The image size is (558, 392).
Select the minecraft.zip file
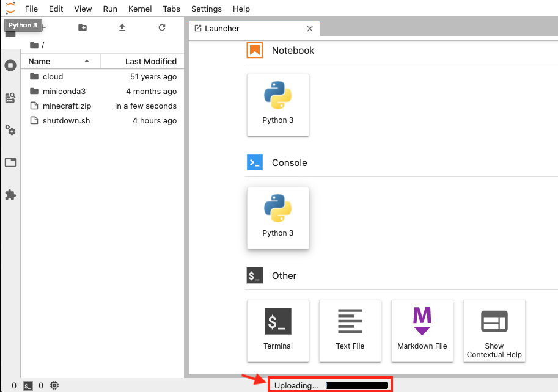(67, 106)
